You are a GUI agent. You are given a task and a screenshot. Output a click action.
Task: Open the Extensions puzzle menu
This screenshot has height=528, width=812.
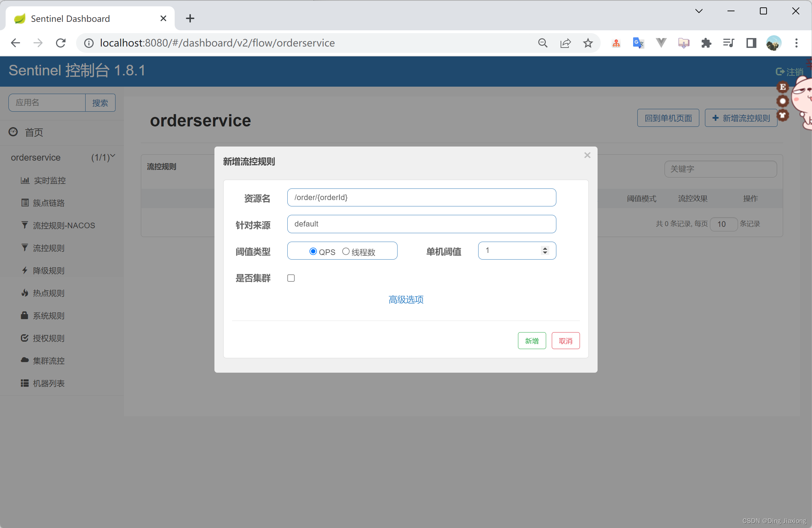706,43
